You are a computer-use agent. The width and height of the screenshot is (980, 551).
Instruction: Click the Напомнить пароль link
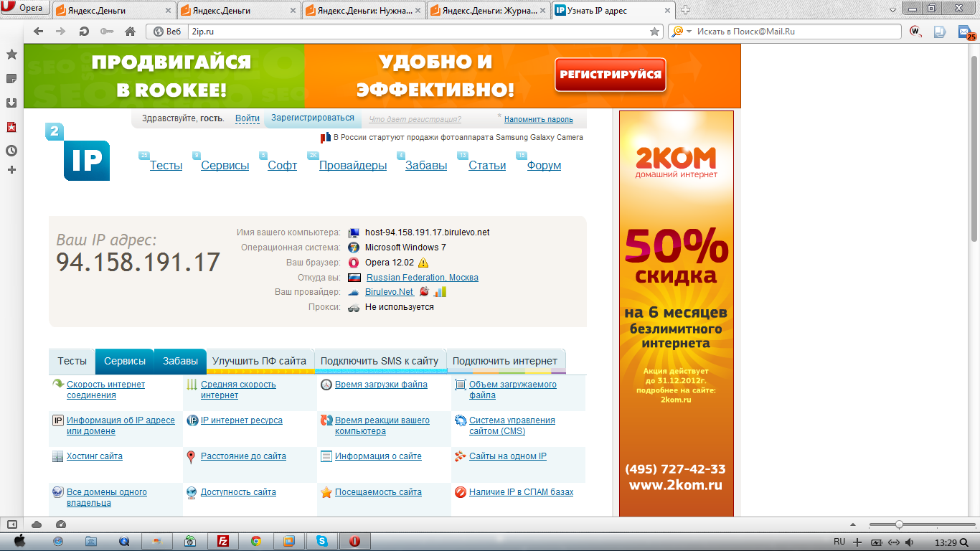tap(539, 120)
